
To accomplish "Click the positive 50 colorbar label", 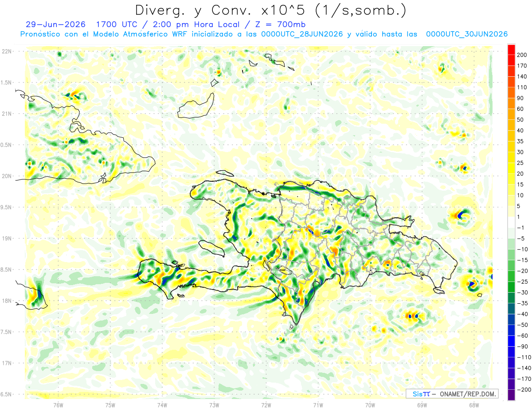I will [521, 120].
